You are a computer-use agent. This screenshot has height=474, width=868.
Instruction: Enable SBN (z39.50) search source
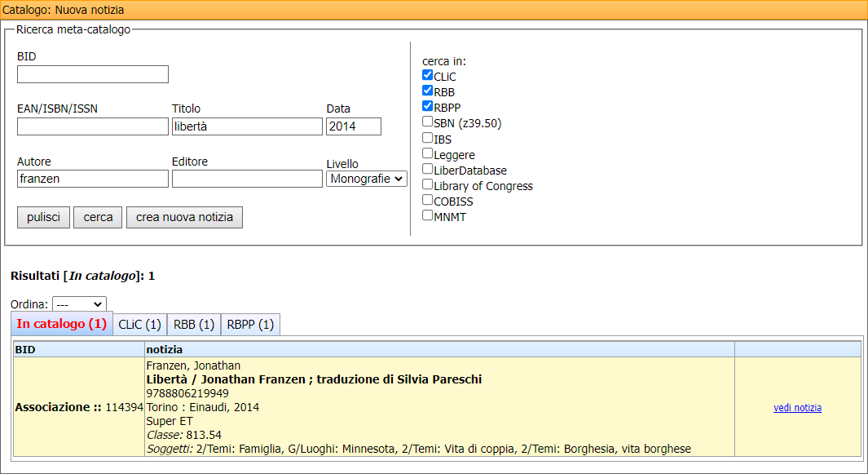pos(427,122)
